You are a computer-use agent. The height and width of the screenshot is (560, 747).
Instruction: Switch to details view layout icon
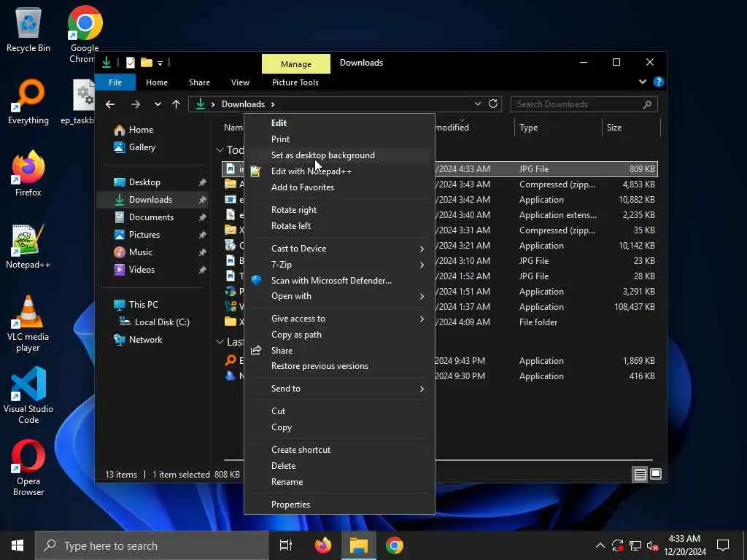tap(640, 474)
